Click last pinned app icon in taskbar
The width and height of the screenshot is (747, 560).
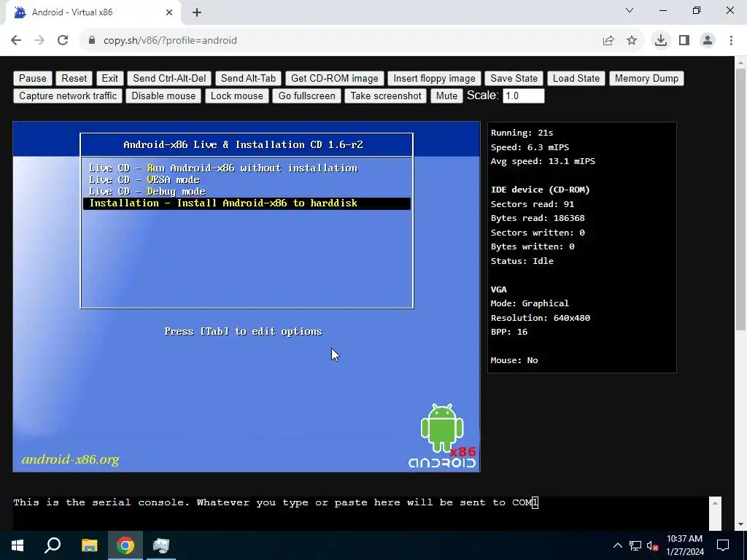pos(161,545)
